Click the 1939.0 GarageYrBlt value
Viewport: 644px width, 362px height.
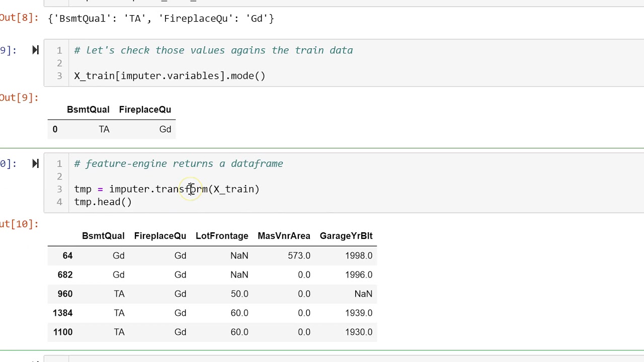point(359,313)
